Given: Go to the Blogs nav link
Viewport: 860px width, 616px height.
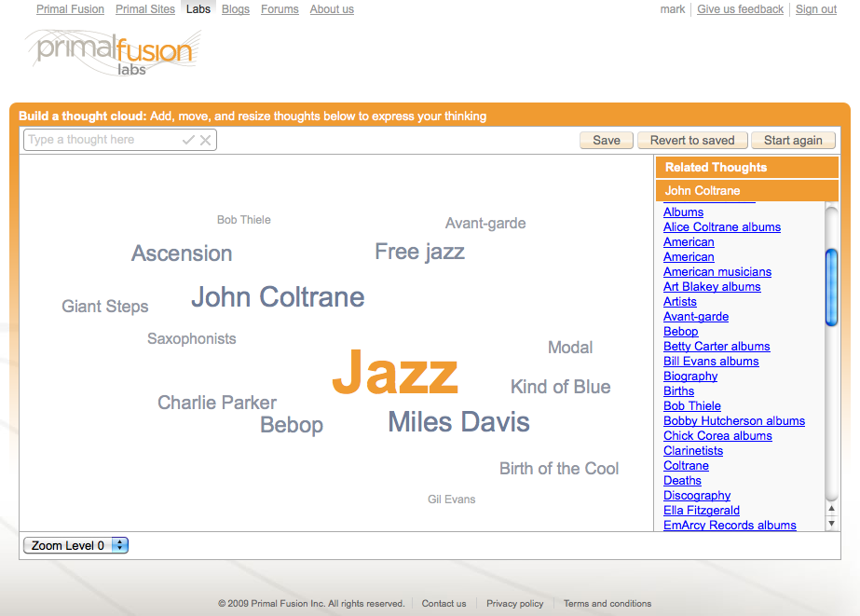Looking at the screenshot, I should pyautogui.click(x=236, y=9).
